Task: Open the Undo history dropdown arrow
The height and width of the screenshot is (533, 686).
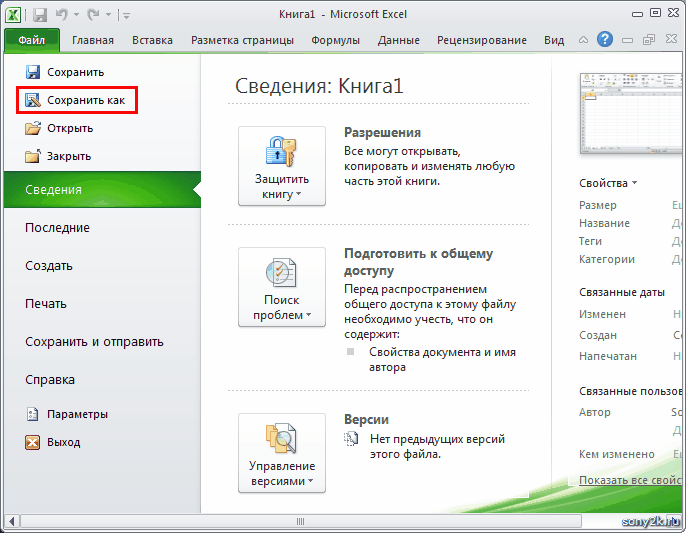Action: point(76,15)
